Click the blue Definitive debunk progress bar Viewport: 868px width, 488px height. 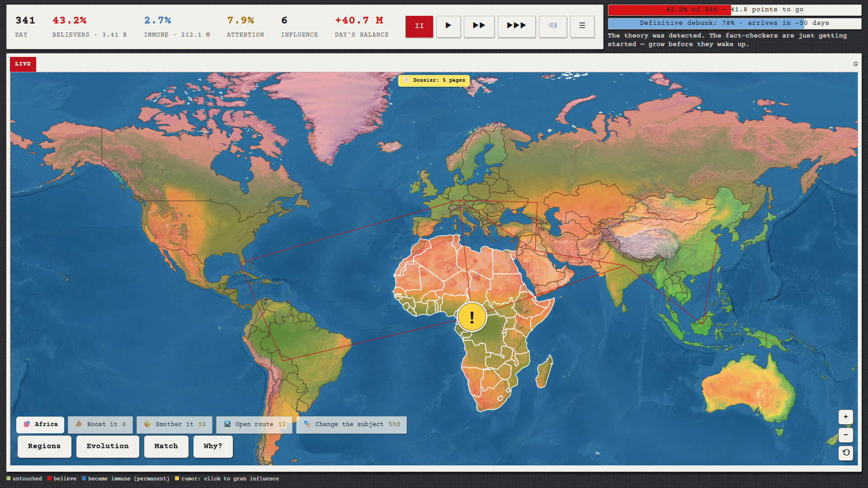735,23
